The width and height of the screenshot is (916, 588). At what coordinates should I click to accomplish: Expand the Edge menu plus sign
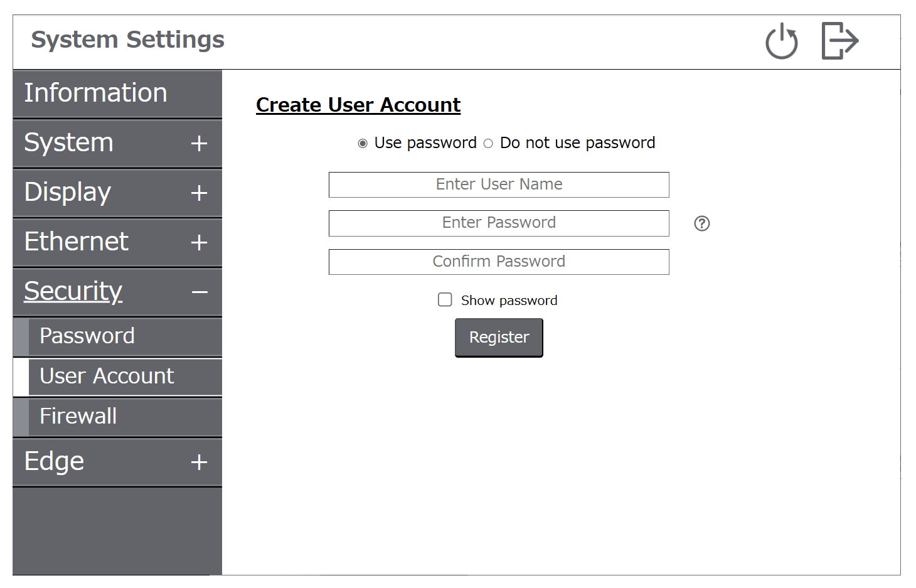coord(199,462)
